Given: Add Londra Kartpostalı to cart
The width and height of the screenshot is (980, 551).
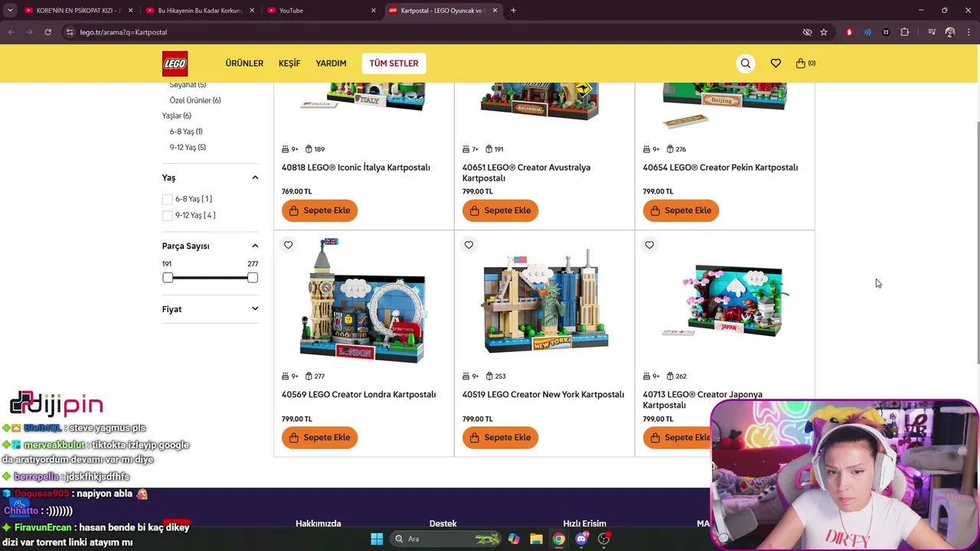Looking at the screenshot, I should tap(319, 438).
